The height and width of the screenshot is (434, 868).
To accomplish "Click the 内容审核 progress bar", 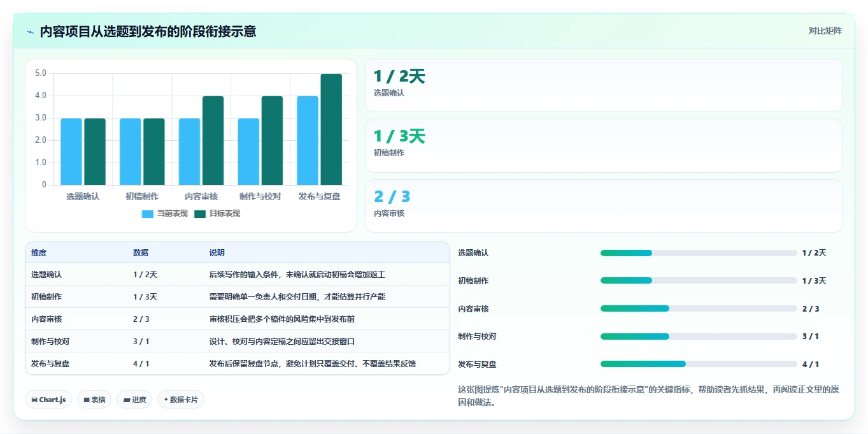I will click(x=699, y=308).
